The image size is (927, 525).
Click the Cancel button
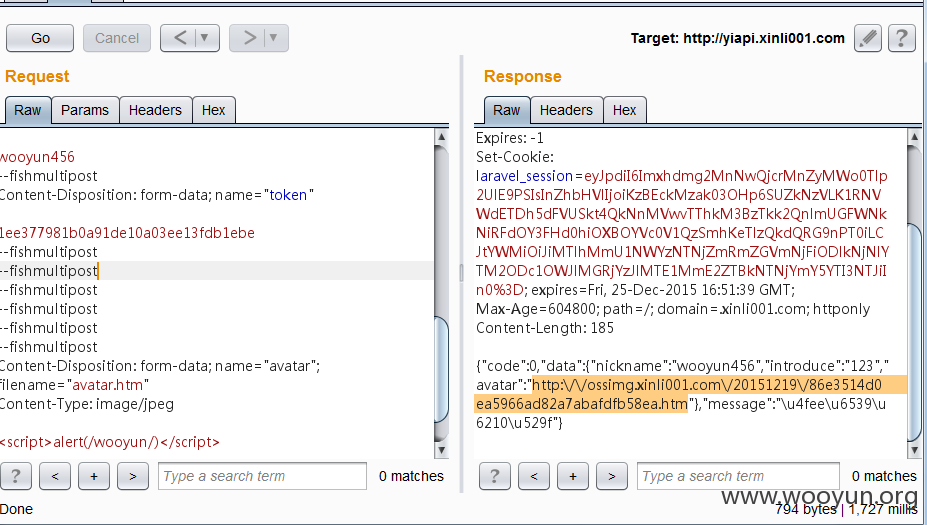[116, 38]
